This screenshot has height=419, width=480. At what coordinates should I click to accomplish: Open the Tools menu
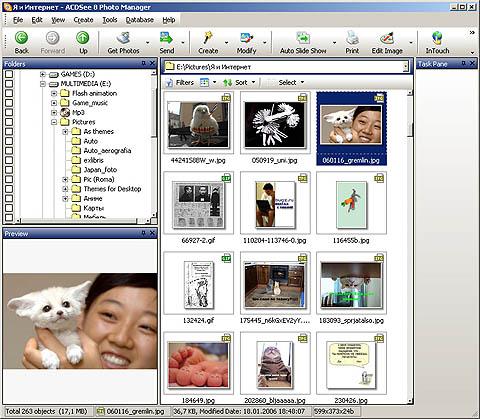pos(110,20)
